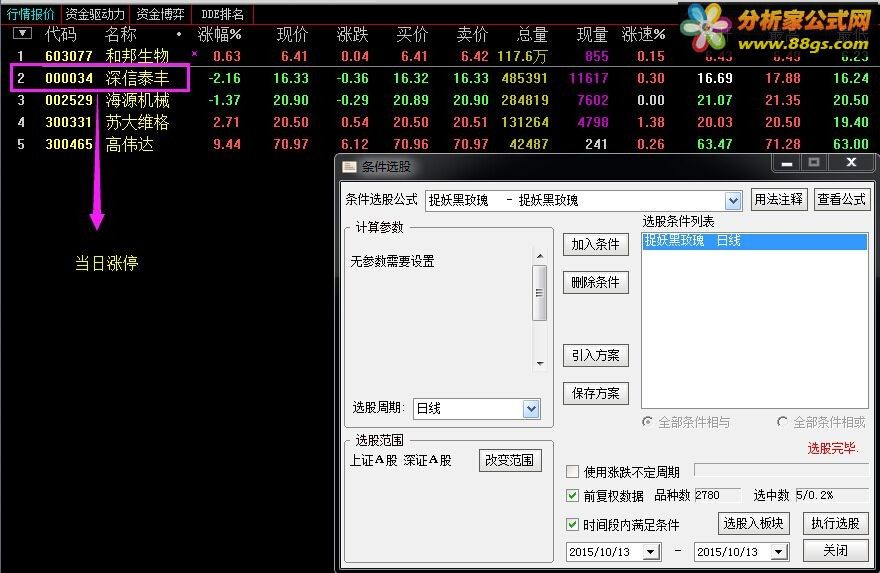Click the 执行选股 button
Image resolution: width=880 pixels, height=573 pixels.
point(836,523)
